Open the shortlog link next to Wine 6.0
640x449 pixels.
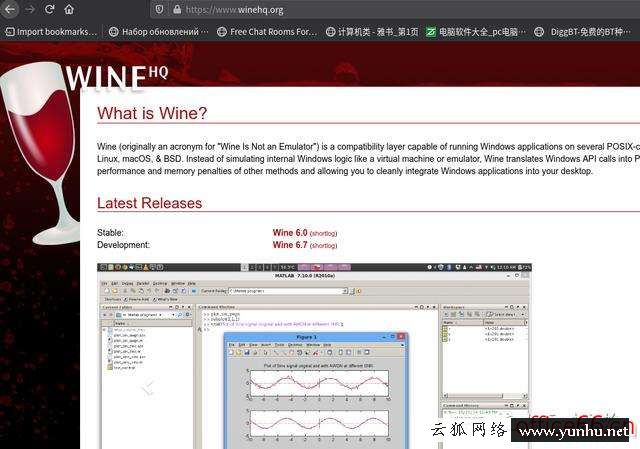(323, 233)
